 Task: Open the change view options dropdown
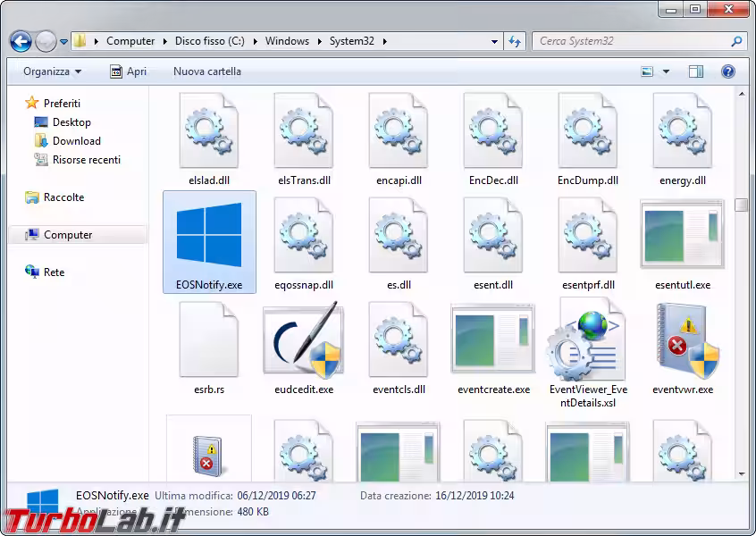(666, 71)
